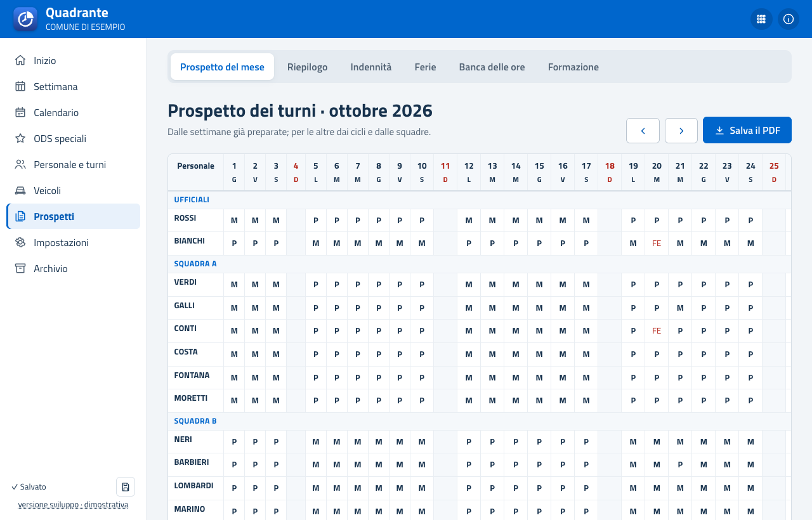The height and width of the screenshot is (520, 812).
Task: Select the FONTANA row name
Action: pyautogui.click(x=192, y=375)
